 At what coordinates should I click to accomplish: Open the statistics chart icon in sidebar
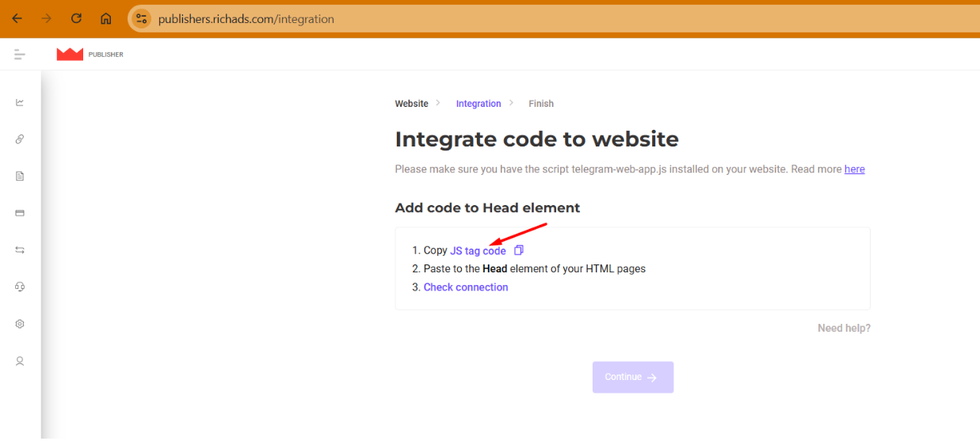pos(20,102)
